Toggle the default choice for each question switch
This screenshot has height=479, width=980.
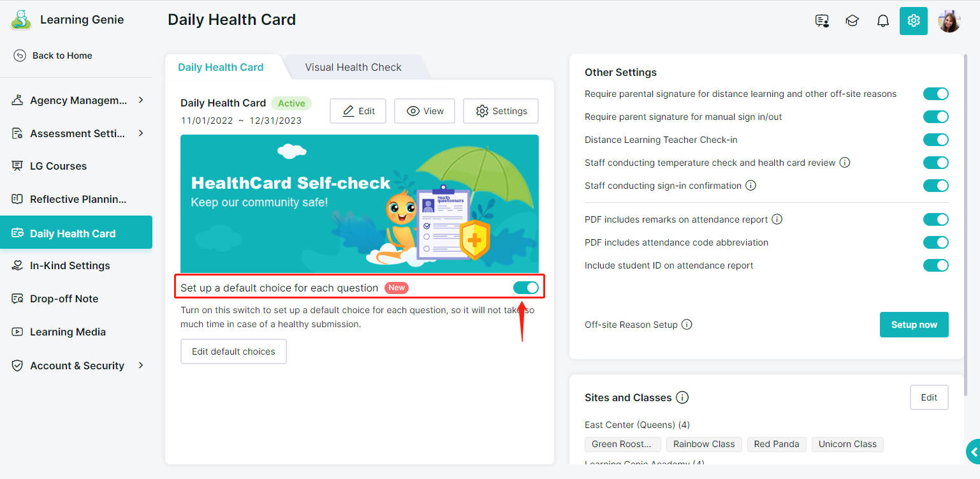526,288
